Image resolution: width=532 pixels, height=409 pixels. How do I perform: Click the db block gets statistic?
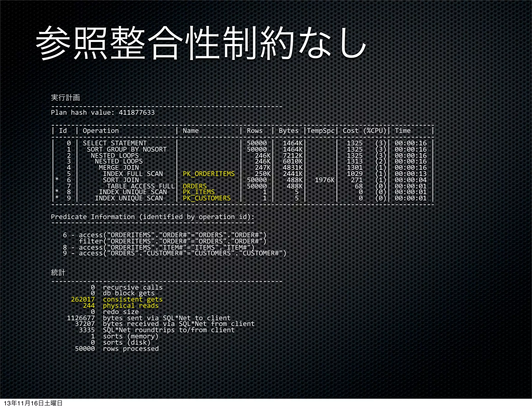123,293
